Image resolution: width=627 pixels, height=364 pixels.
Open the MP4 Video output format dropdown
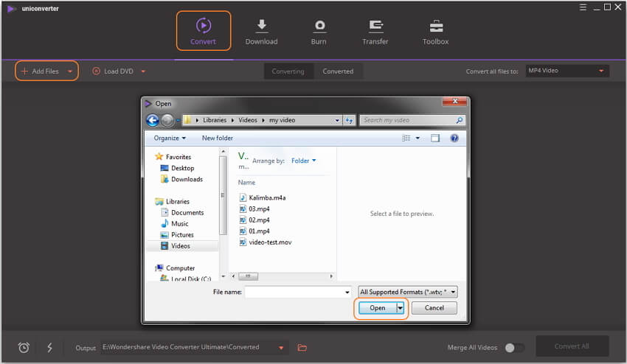567,71
